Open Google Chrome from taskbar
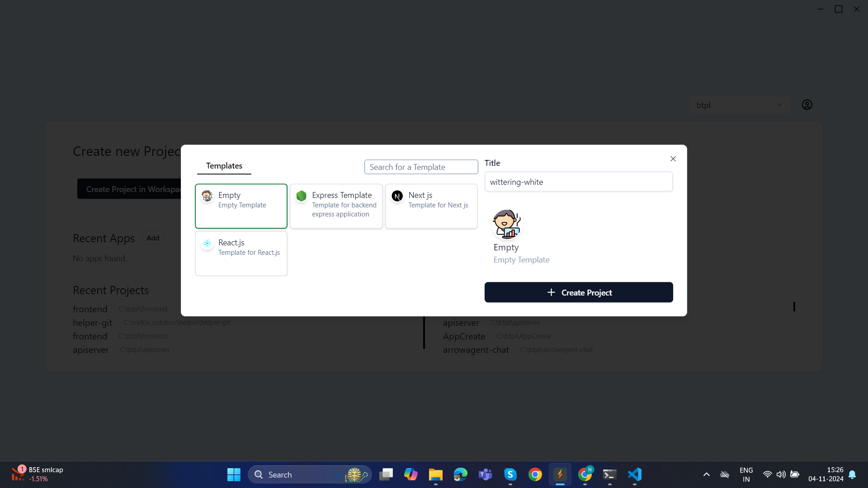 tap(535, 474)
